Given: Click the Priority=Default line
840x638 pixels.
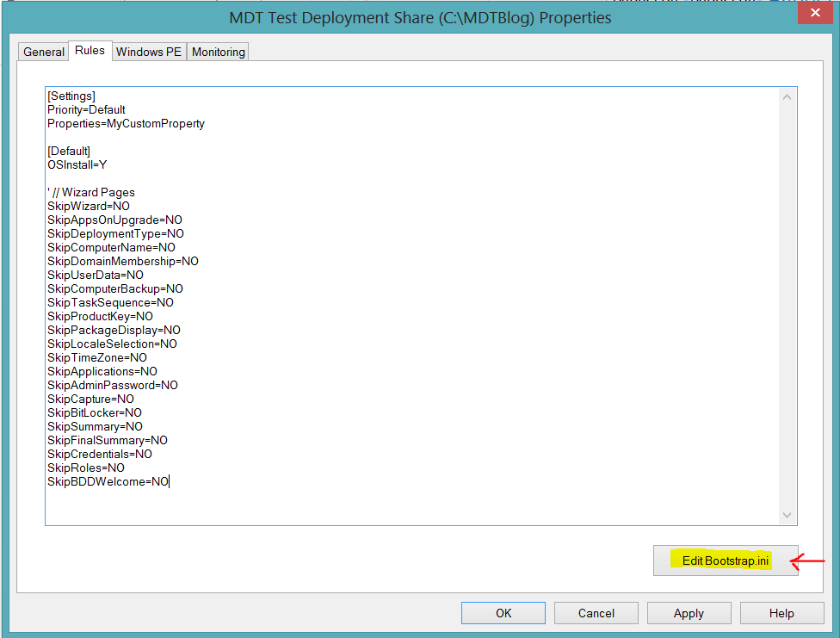Looking at the screenshot, I should point(86,110).
